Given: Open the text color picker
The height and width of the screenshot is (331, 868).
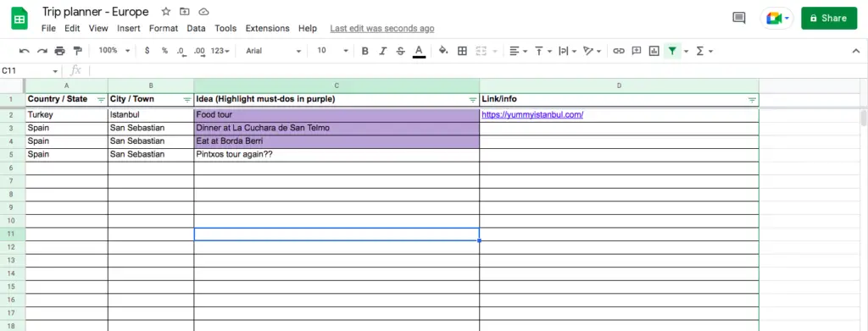Looking at the screenshot, I should tap(419, 52).
